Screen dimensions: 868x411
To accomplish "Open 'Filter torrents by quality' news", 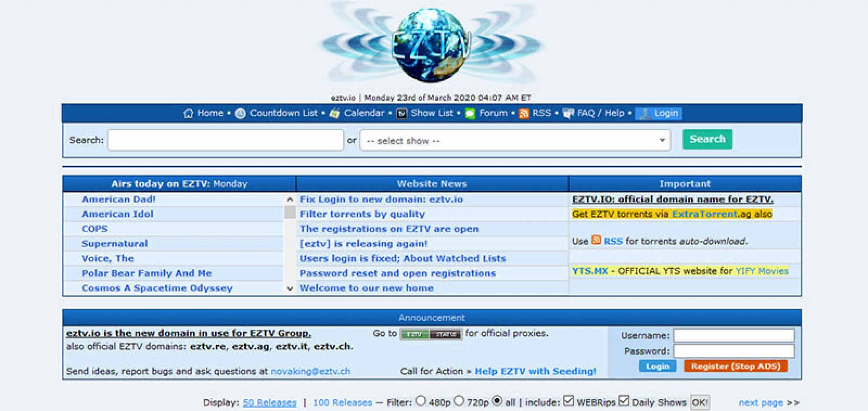I will coord(362,214).
